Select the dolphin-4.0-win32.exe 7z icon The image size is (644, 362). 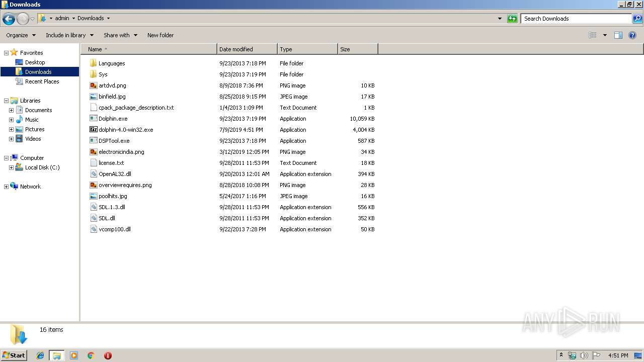93,130
